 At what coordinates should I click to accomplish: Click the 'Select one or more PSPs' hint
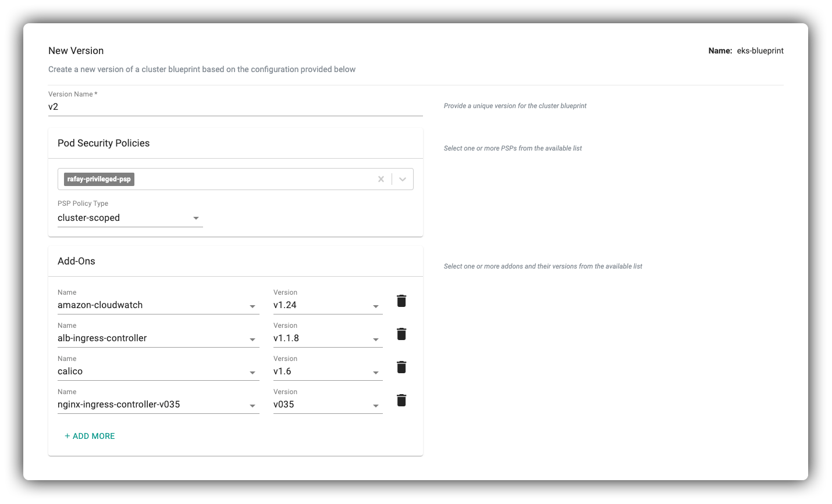coord(513,148)
